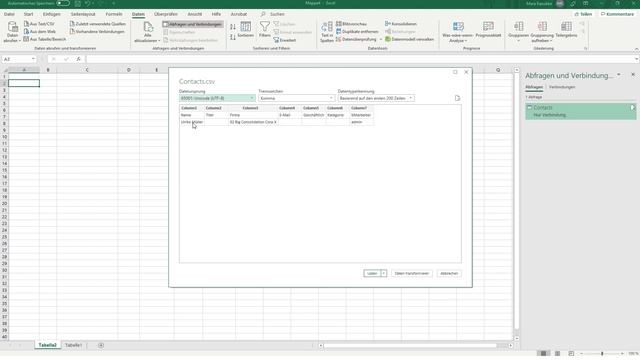Open the side pane options dropdown arrow
Screen dimensions: 640x360
coord(619,75)
